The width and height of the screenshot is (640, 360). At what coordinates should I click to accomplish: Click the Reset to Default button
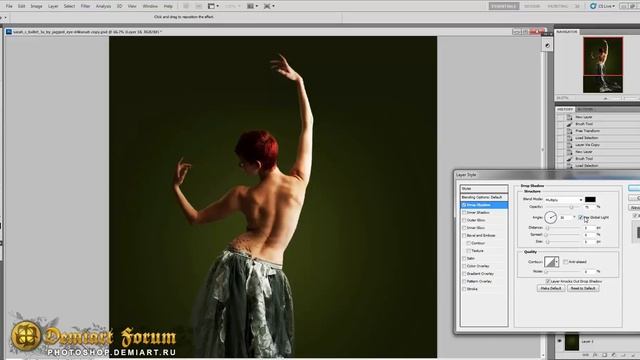point(583,288)
